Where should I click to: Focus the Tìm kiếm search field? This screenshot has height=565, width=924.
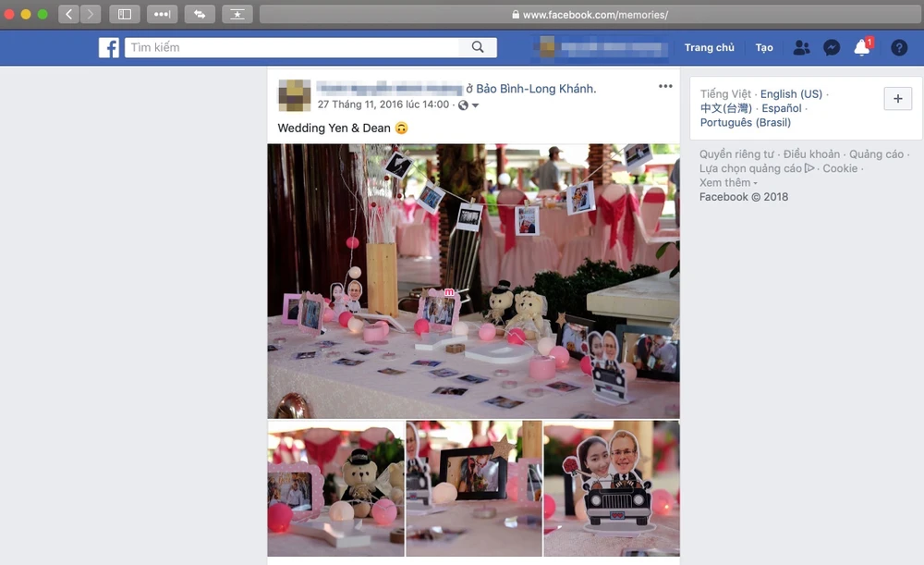click(x=292, y=47)
